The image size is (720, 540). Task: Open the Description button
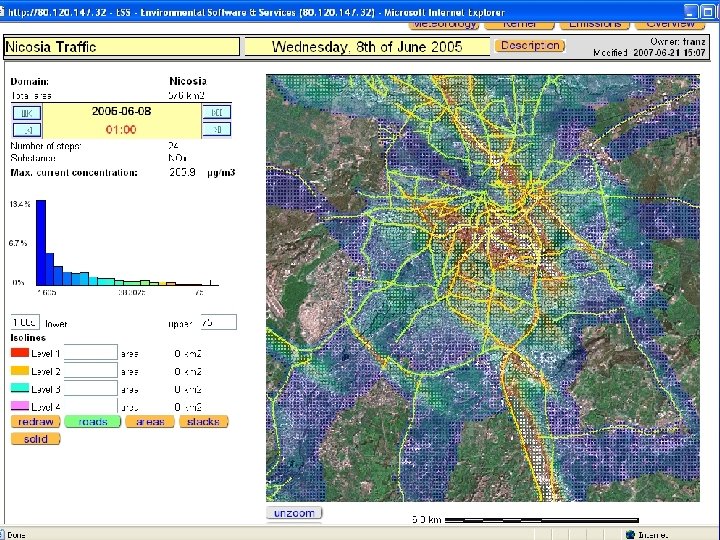[530, 45]
